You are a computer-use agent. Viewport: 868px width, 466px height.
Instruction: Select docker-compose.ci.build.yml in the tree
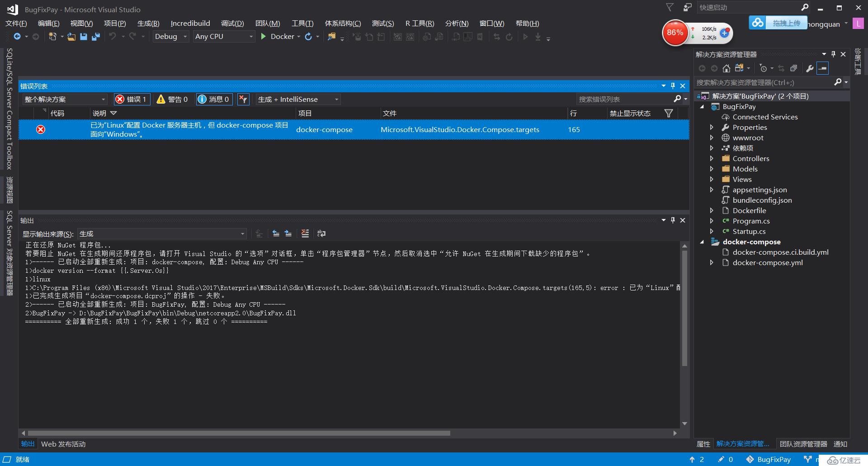[x=780, y=252]
